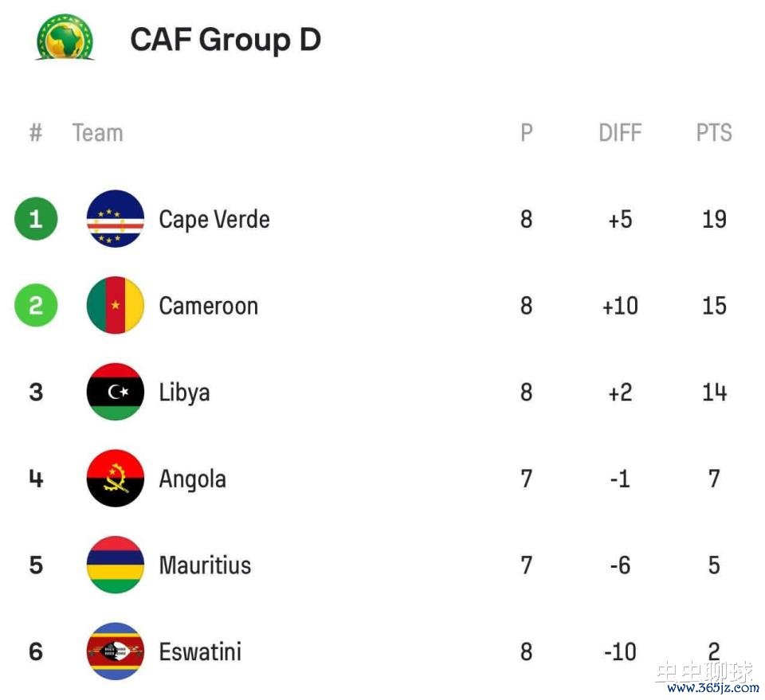Screen dimensions: 765x700
Task: Select the Libya team name
Action: tap(184, 393)
